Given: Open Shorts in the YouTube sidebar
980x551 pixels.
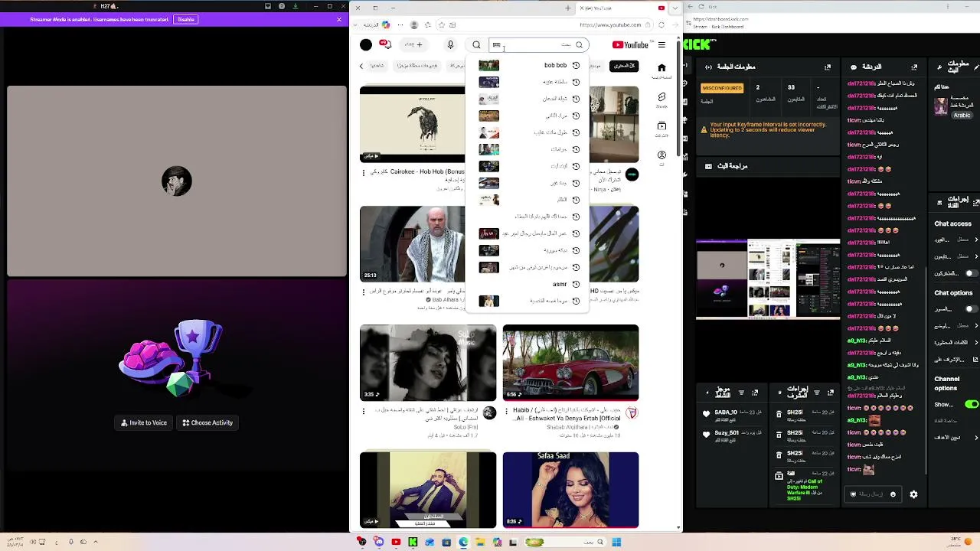Looking at the screenshot, I should pos(661,99).
